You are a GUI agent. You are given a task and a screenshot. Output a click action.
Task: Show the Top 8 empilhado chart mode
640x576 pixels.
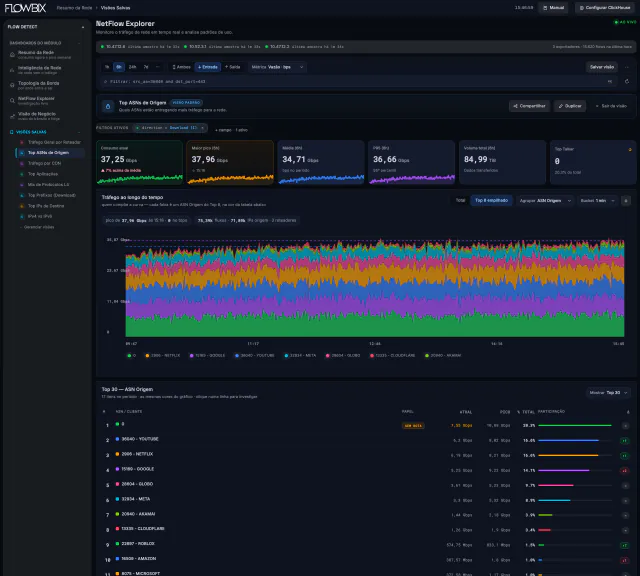click(x=491, y=200)
